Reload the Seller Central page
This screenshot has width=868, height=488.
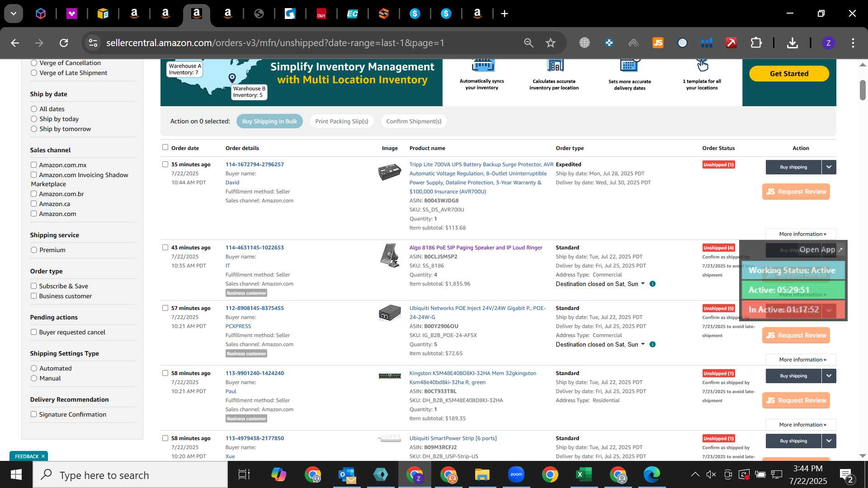[64, 43]
